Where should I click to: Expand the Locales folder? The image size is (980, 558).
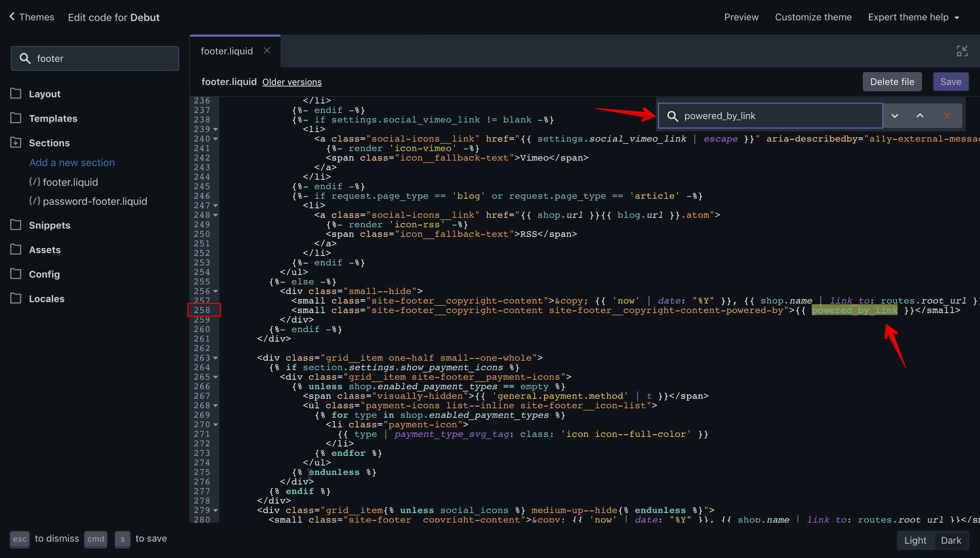click(x=46, y=299)
